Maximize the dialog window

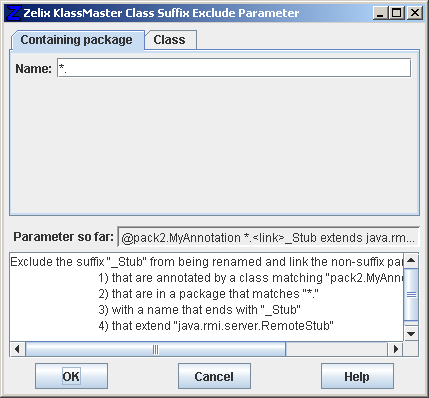pos(397,13)
